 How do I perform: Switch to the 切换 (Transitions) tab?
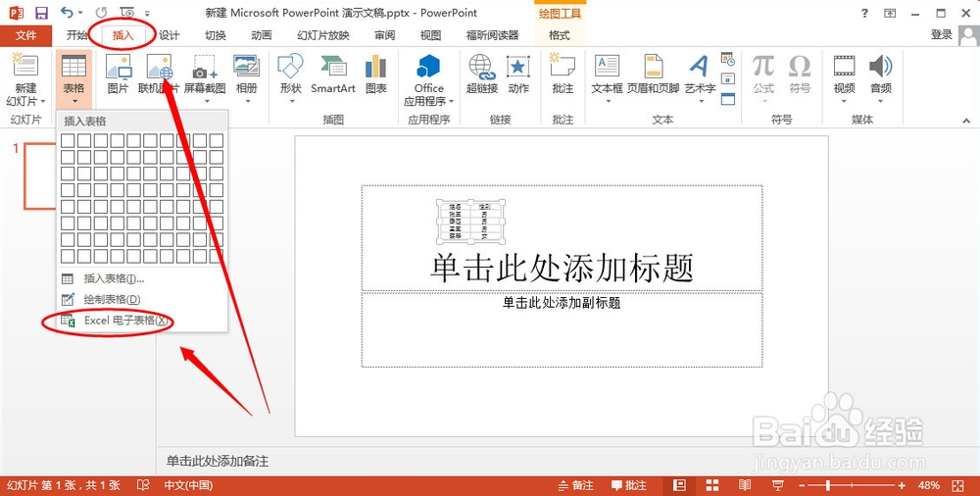215,35
